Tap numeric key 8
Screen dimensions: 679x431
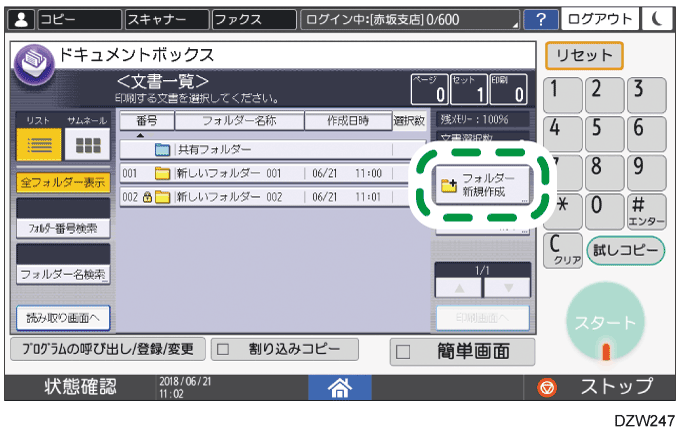point(605,172)
